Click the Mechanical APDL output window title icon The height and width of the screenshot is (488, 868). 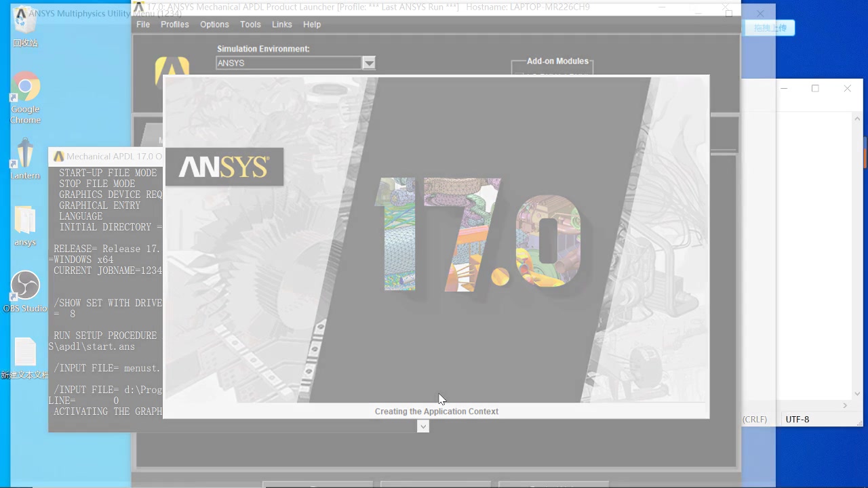pos(58,157)
